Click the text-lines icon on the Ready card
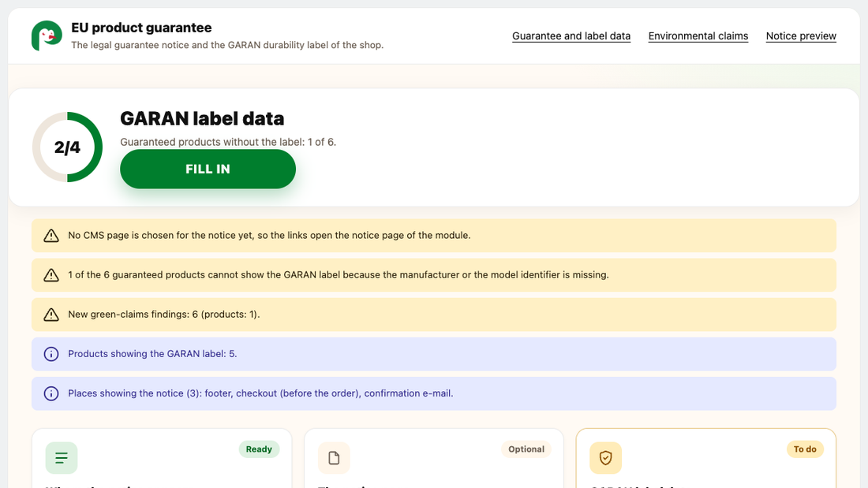 pyautogui.click(x=62, y=458)
